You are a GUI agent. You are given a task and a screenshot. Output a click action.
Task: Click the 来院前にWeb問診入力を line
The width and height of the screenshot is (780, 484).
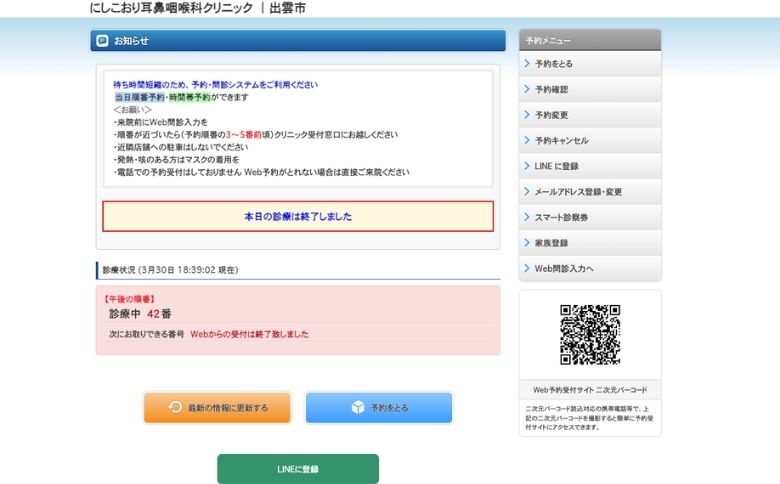click(x=161, y=122)
